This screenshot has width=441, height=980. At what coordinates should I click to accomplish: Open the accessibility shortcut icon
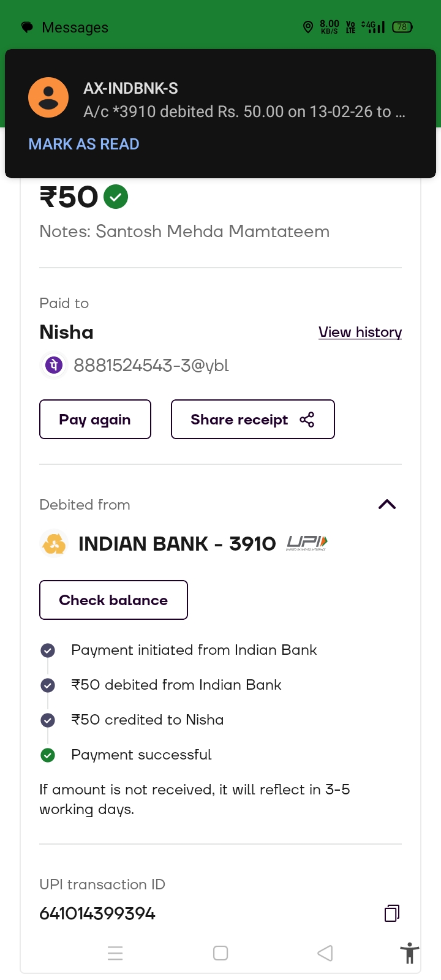[x=409, y=954]
